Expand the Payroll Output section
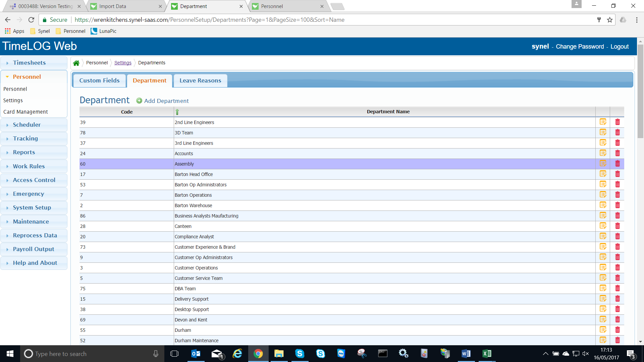 click(34, 249)
